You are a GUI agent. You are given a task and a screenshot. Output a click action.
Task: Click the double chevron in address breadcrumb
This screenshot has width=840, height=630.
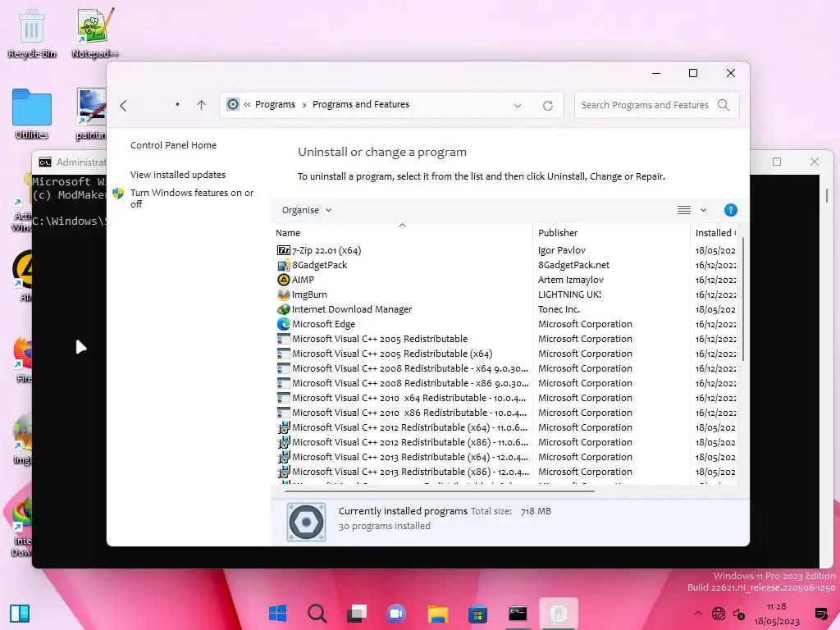coord(247,104)
